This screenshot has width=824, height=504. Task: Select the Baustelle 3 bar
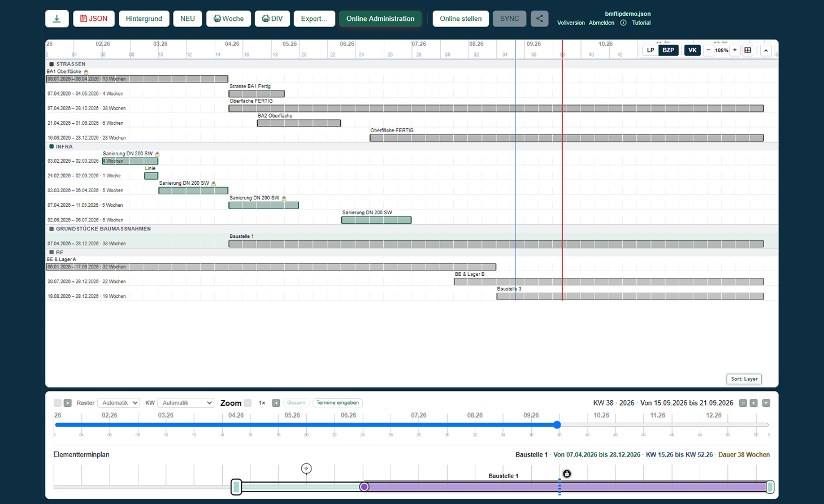(630, 296)
